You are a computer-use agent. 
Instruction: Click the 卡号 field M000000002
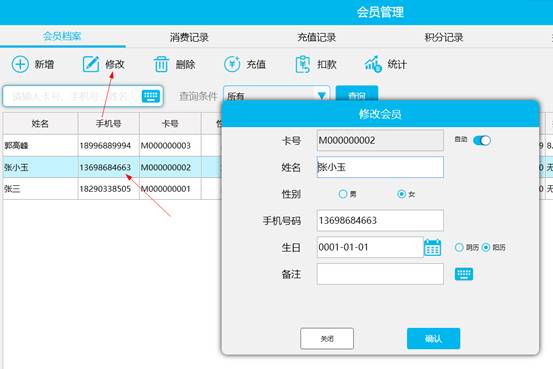point(380,140)
